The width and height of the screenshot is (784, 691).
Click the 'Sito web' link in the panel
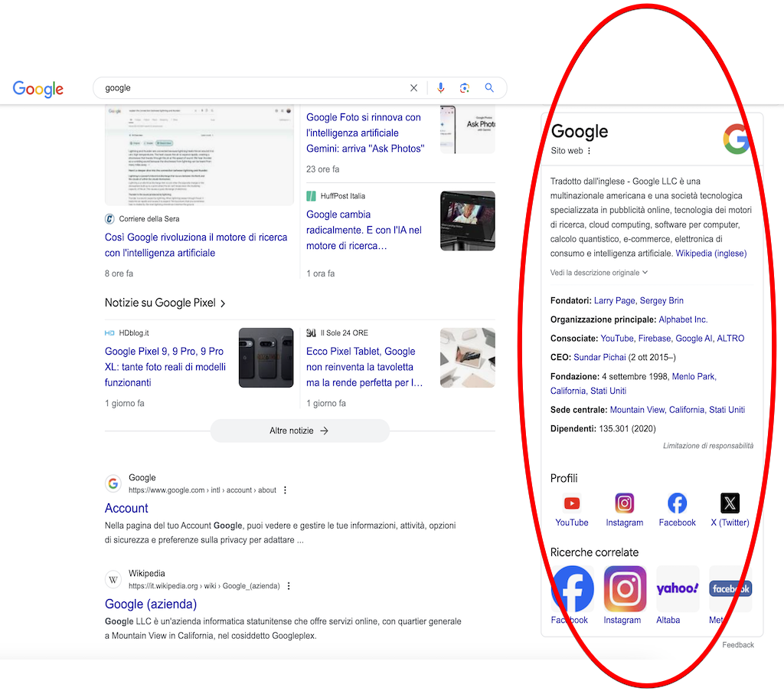[567, 151]
